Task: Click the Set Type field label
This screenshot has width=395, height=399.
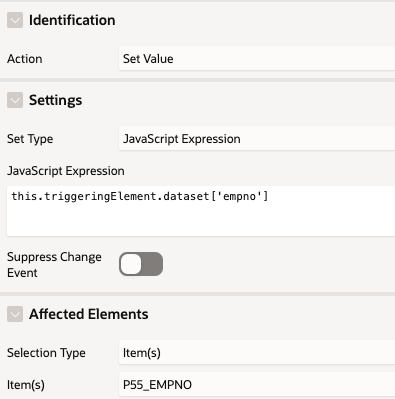Action: [30, 139]
